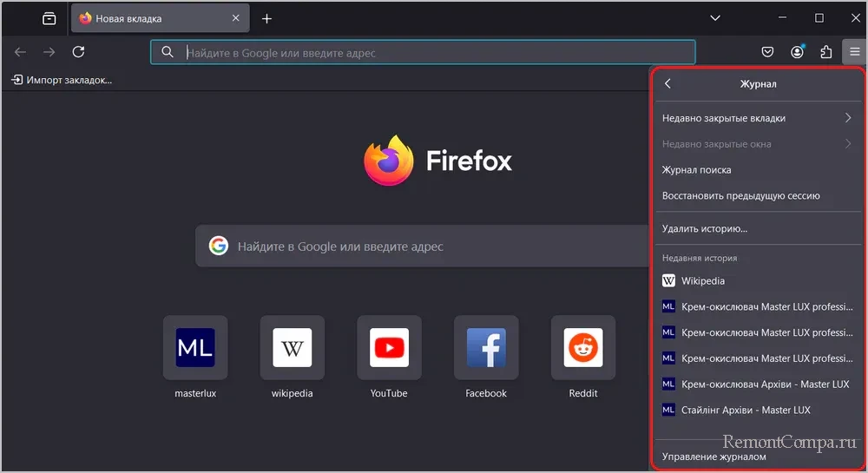Open a new tab with plus button

[x=266, y=19]
